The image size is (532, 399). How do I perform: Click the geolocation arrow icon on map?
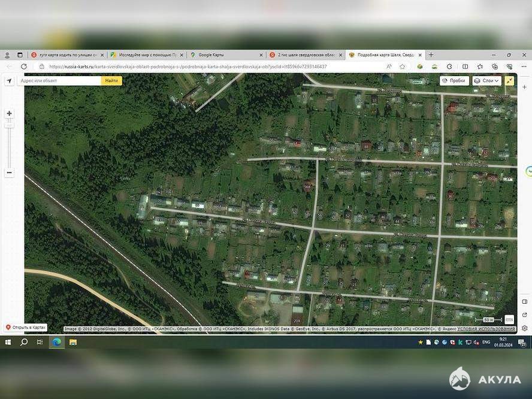pos(10,81)
